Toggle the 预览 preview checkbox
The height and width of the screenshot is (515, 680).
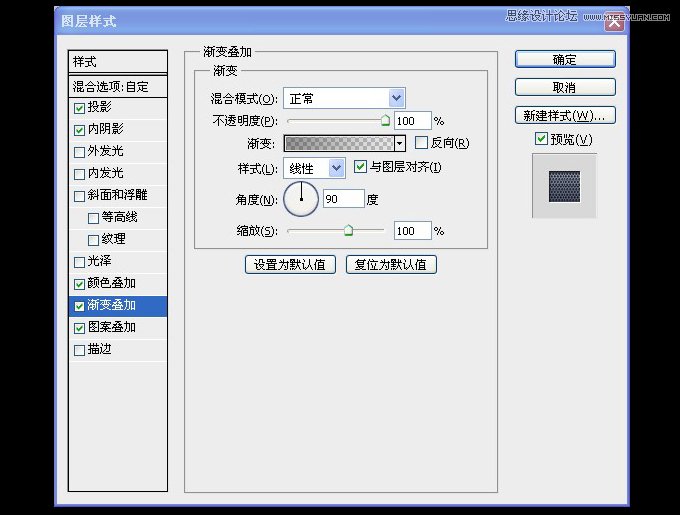click(x=541, y=139)
